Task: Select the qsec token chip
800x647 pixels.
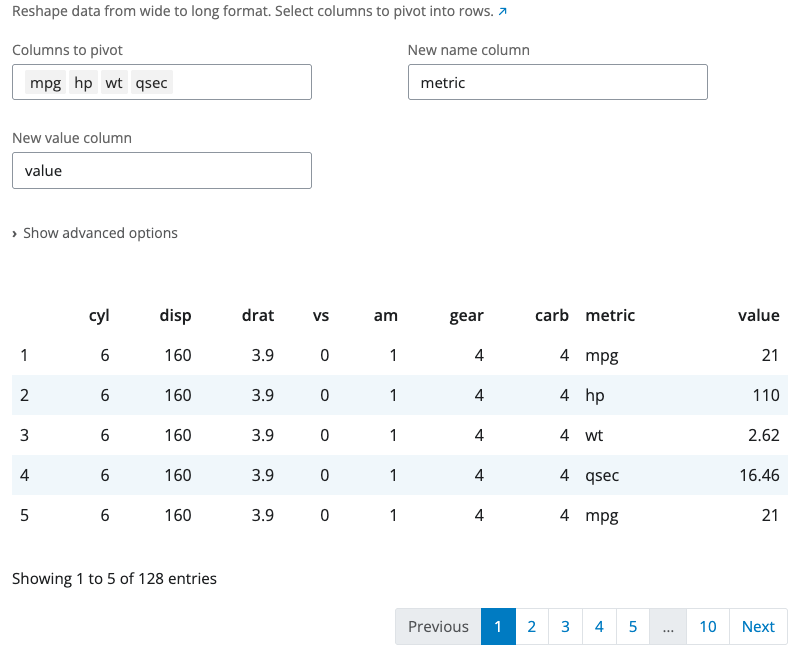Action: 150,82
